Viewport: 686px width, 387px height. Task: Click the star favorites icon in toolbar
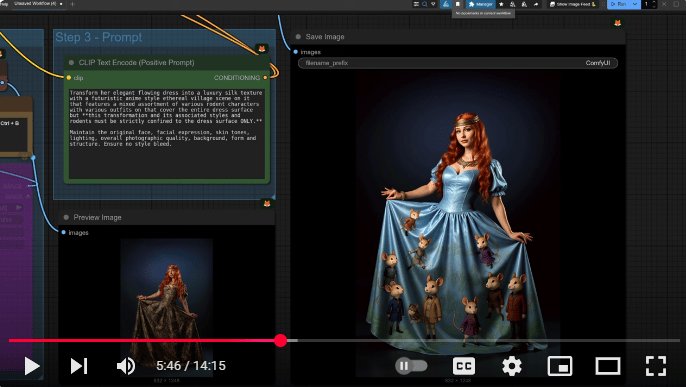(x=501, y=4)
